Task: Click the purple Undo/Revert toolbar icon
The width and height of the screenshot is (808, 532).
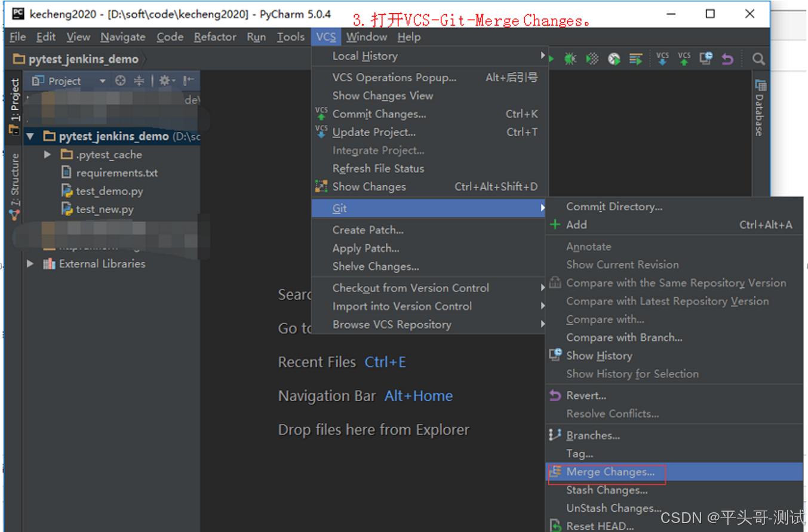Action: pos(727,59)
